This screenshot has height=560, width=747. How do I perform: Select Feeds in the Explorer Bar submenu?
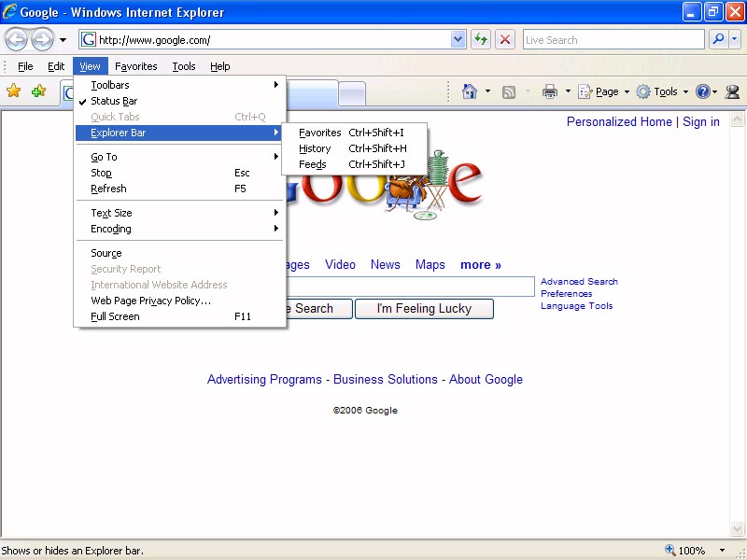(x=313, y=164)
